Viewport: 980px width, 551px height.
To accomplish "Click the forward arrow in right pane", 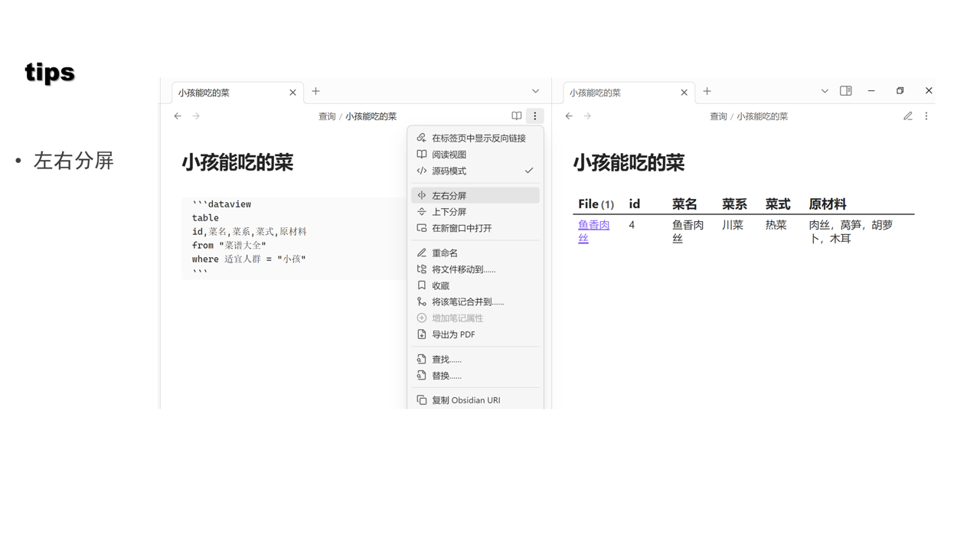I will (587, 116).
